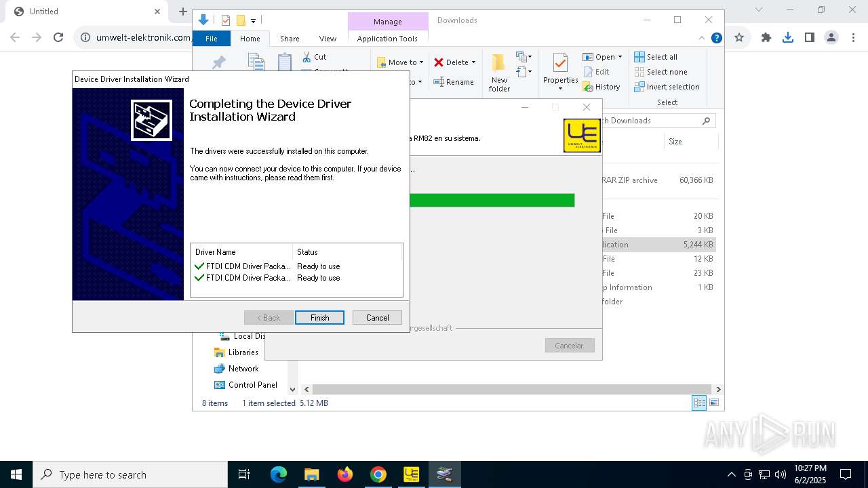Viewport: 868px width, 488px height.
Task: Click Finish in the driver installation wizard
Action: [319, 317]
